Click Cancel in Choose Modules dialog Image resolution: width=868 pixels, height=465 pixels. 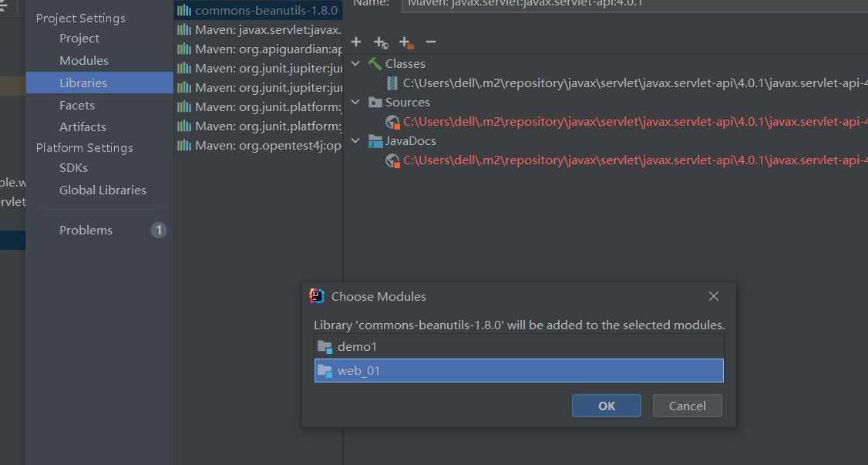click(687, 406)
